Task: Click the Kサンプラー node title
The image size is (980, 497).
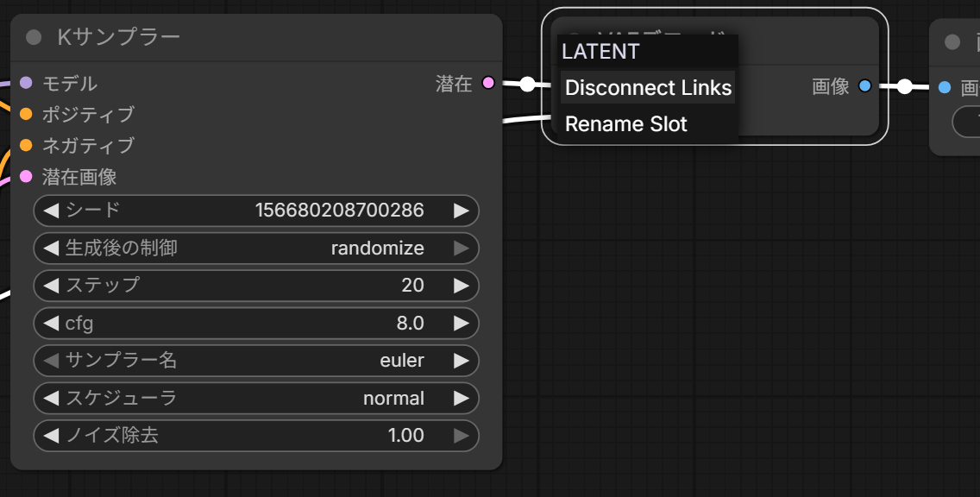Action: (119, 37)
